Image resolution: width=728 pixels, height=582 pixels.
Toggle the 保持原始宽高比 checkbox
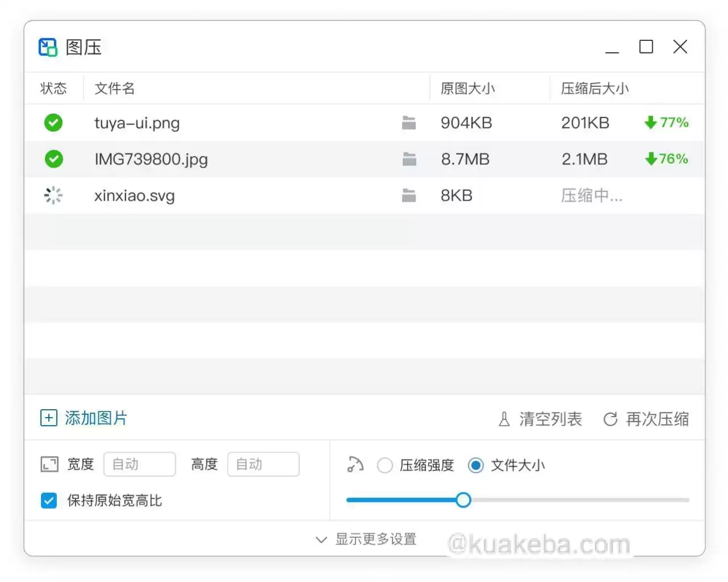pos(48,501)
